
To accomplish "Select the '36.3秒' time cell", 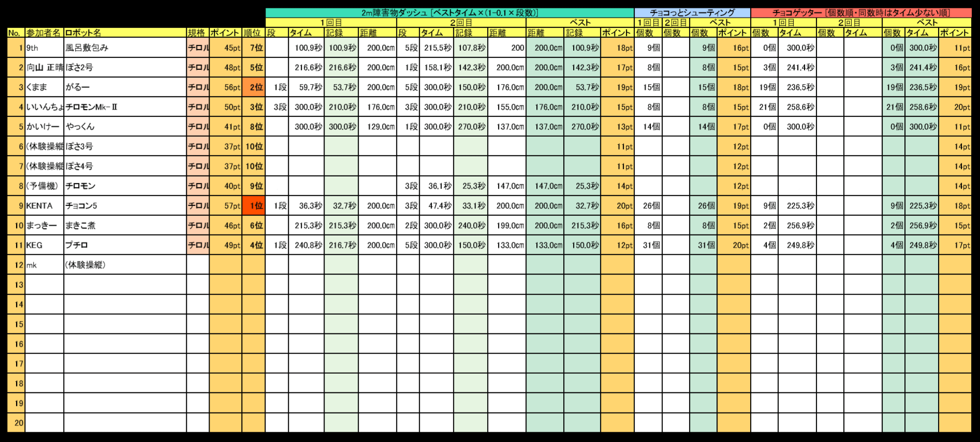I will [306, 205].
